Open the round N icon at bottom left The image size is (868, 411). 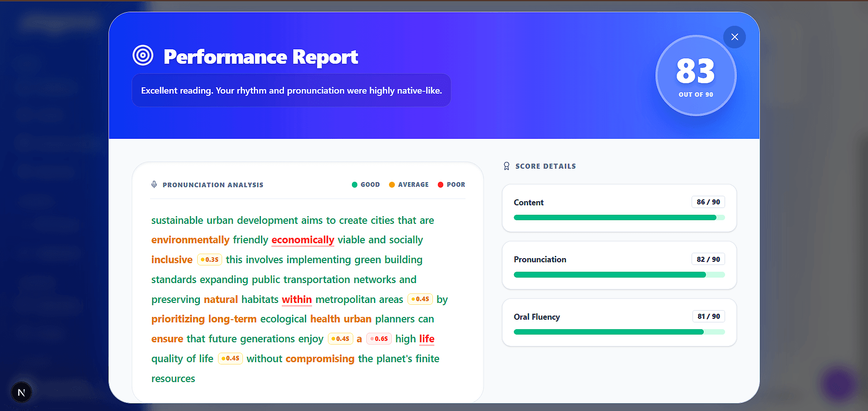tap(21, 392)
